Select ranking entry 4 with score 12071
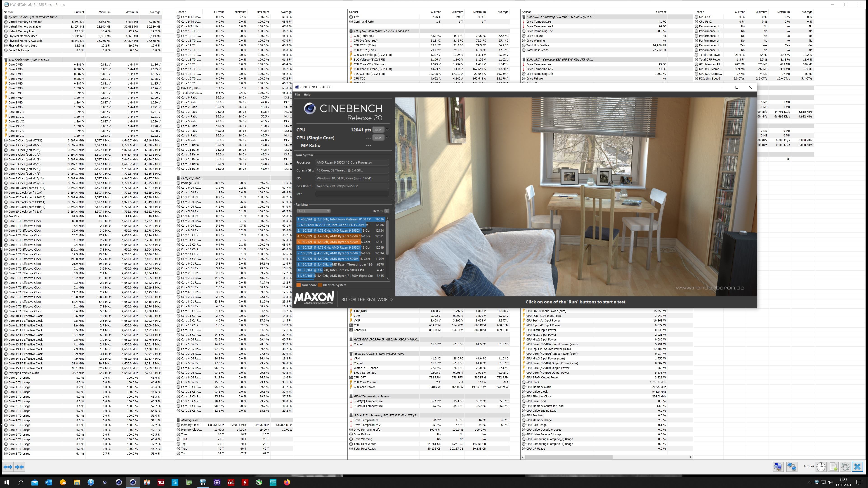The height and width of the screenshot is (488, 868). pos(341,236)
